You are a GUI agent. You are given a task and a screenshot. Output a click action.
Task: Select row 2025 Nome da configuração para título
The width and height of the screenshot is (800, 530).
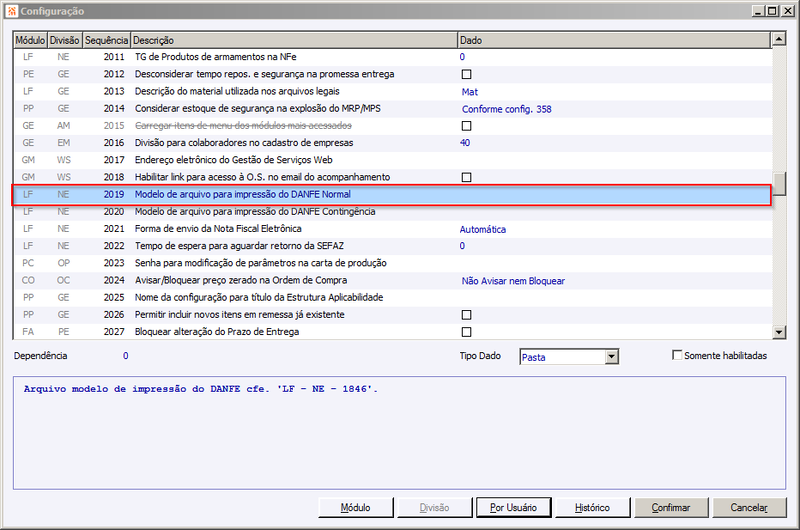click(x=392, y=297)
